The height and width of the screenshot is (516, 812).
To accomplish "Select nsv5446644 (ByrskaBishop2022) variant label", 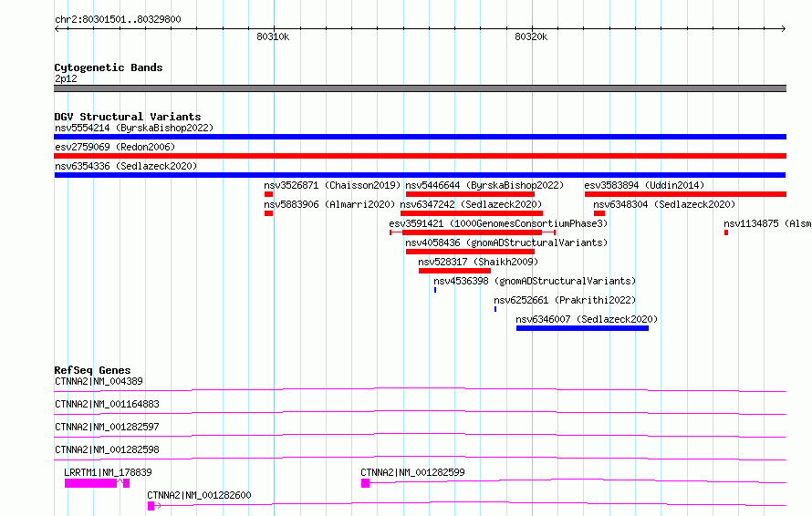I will (484, 185).
